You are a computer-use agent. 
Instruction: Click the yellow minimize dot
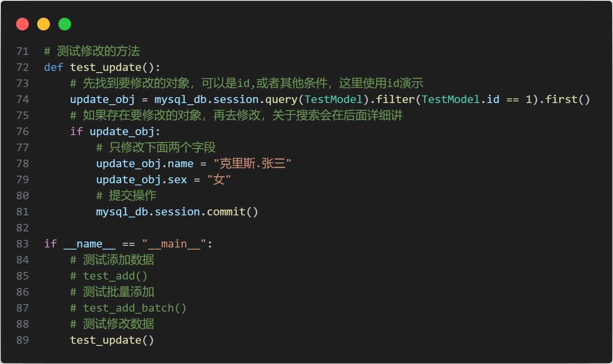[x=44, y=24]
